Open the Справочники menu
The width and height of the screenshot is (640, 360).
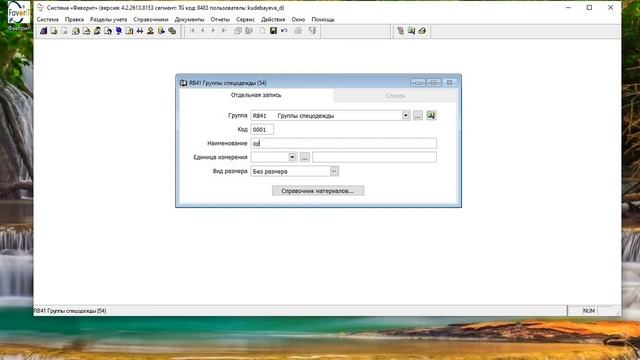coord(151,20)
